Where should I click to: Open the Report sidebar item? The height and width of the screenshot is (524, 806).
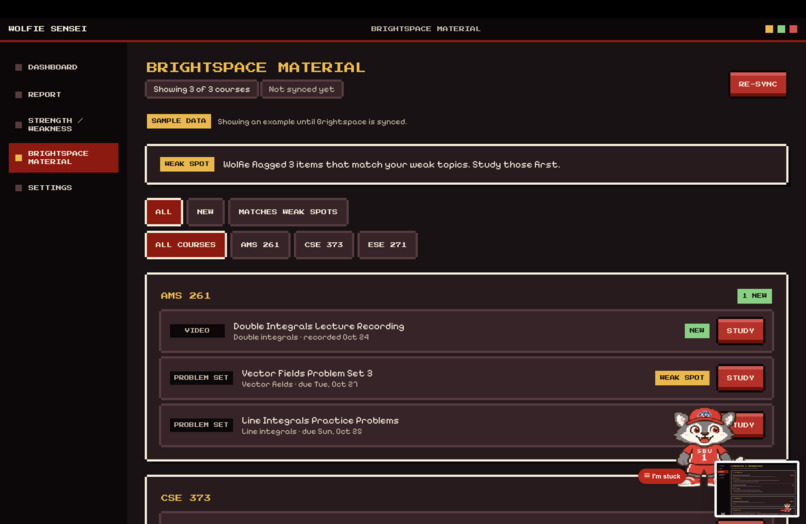44,95
